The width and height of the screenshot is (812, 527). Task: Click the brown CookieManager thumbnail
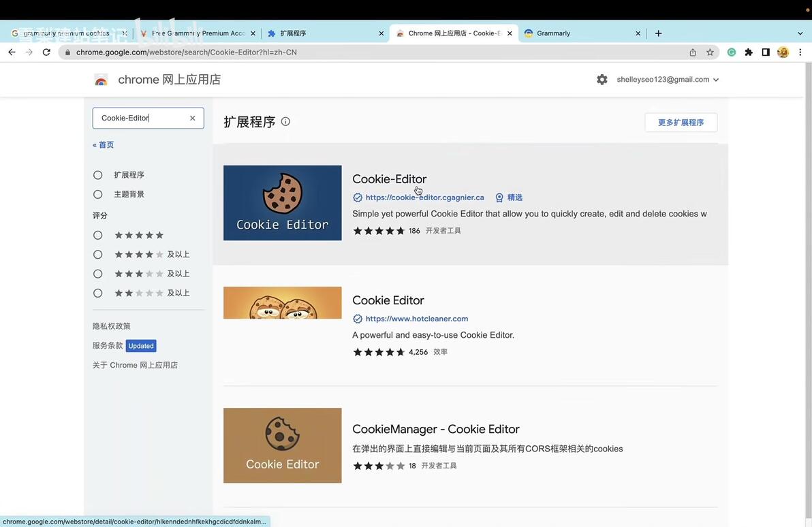[282, 446]
